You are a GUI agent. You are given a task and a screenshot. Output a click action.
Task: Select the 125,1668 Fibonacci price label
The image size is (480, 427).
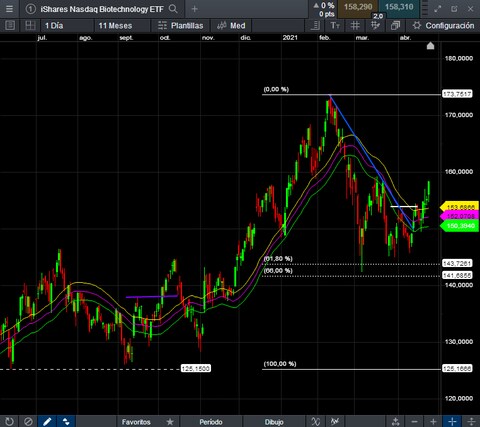point(457,368)
